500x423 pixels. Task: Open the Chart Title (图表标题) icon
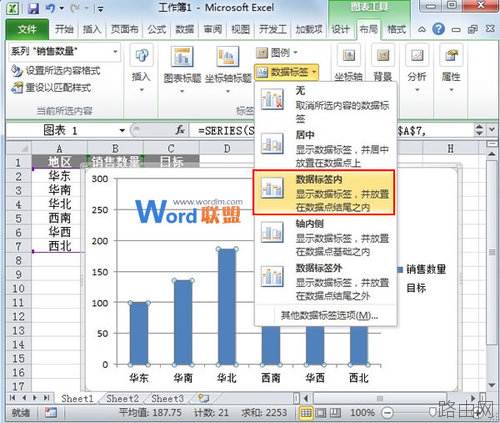click(182, 57)
